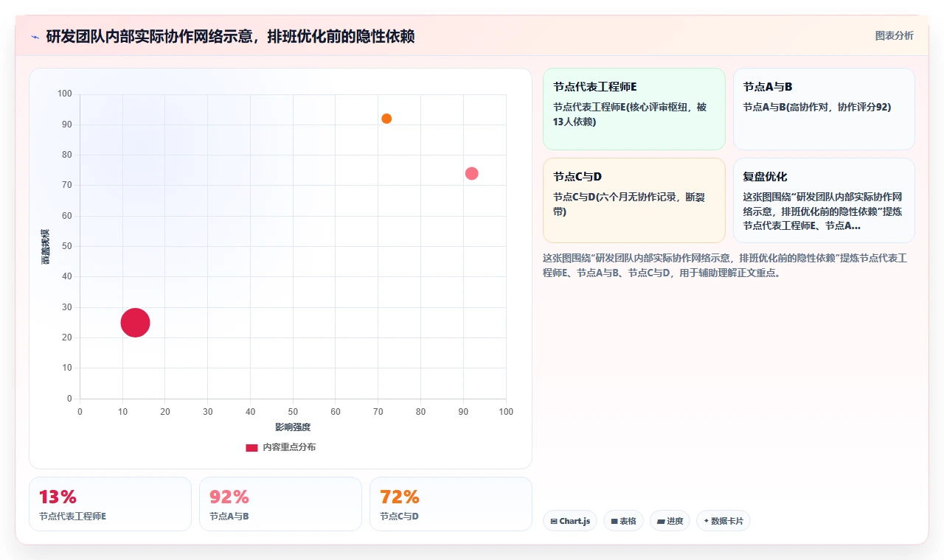Screen dimensions: 944x560
Task: Select the Chart.js tag chip
Action: 570,521
